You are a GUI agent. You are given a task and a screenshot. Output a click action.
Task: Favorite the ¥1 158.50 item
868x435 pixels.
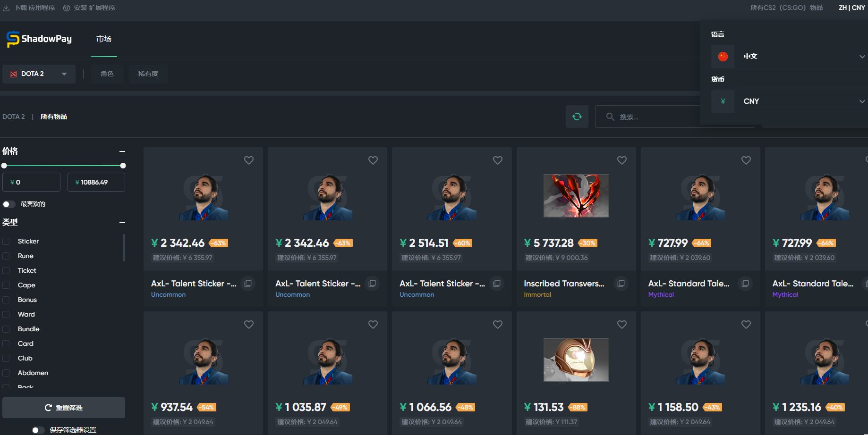[x=746, y=325]
